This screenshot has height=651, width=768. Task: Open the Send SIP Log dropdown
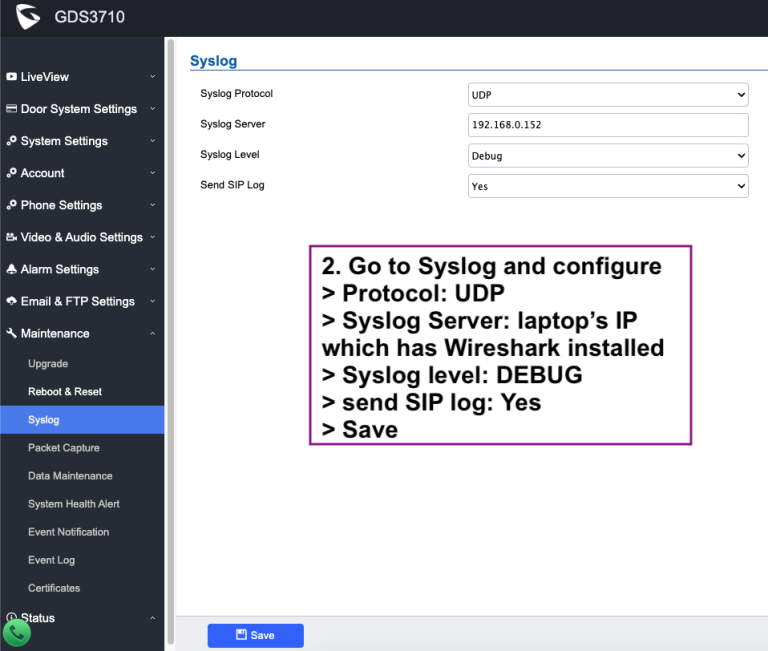608,186
